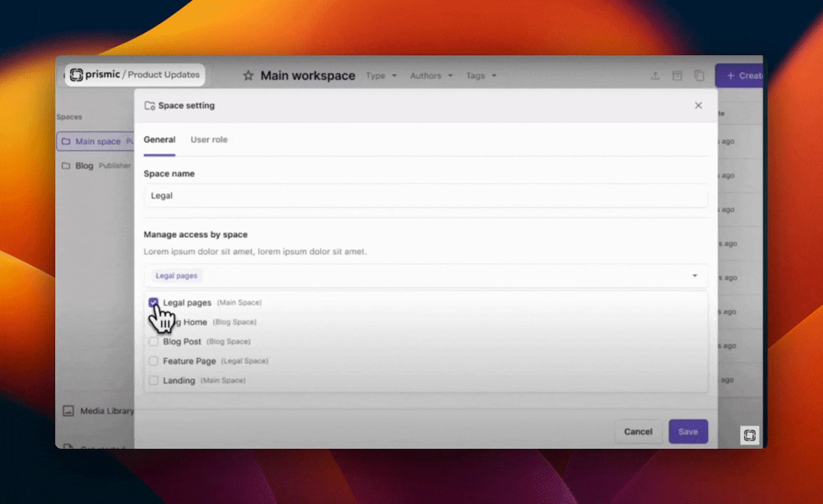Expand the Authors filter dropdown
Screen dimensions: 823x504
tap(431, 76)
